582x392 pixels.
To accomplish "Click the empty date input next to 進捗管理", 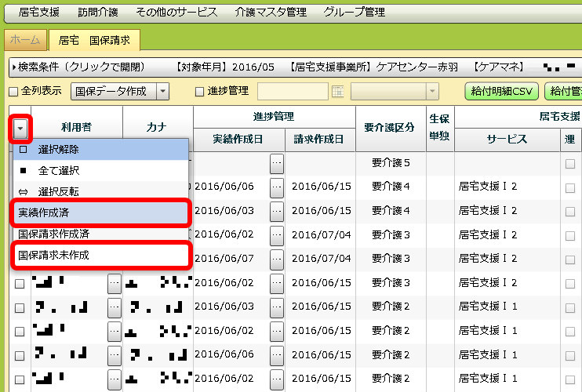I will pyautogui.click(x=293, y=92).
